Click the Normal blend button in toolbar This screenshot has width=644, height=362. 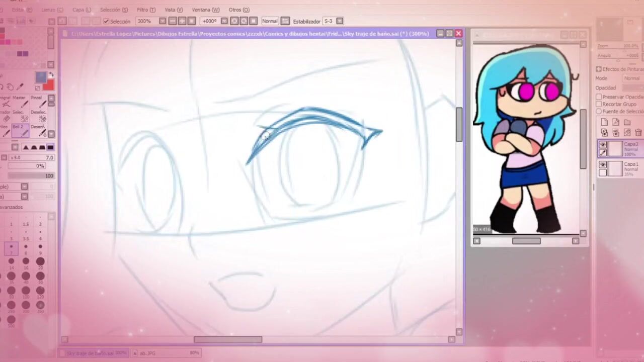270,21
